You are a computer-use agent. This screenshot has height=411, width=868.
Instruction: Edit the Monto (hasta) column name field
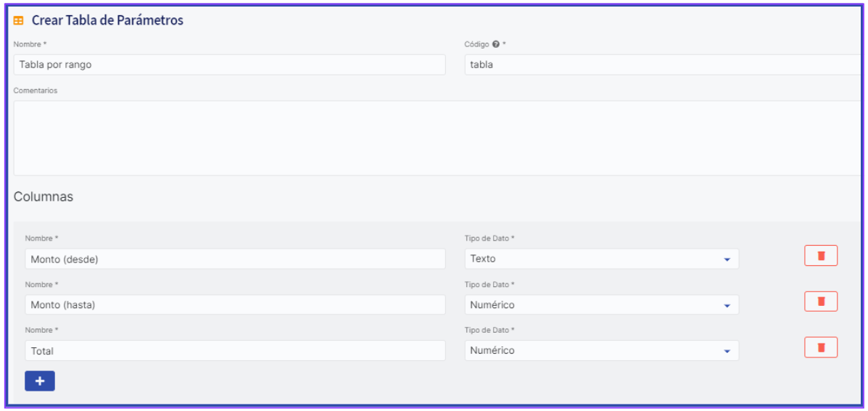click(x=235, y=305)
